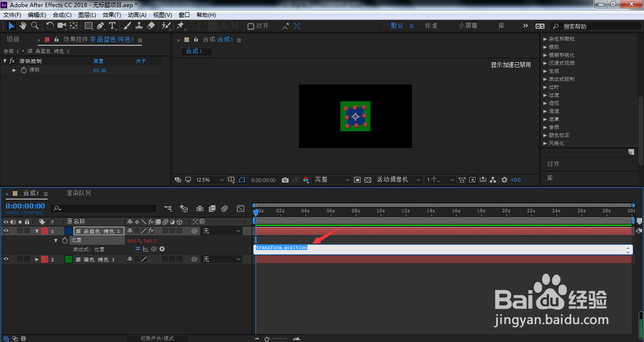Toggle the mask and shape path visibility
The image size is (644, 342).
click(x=242, y=180)
